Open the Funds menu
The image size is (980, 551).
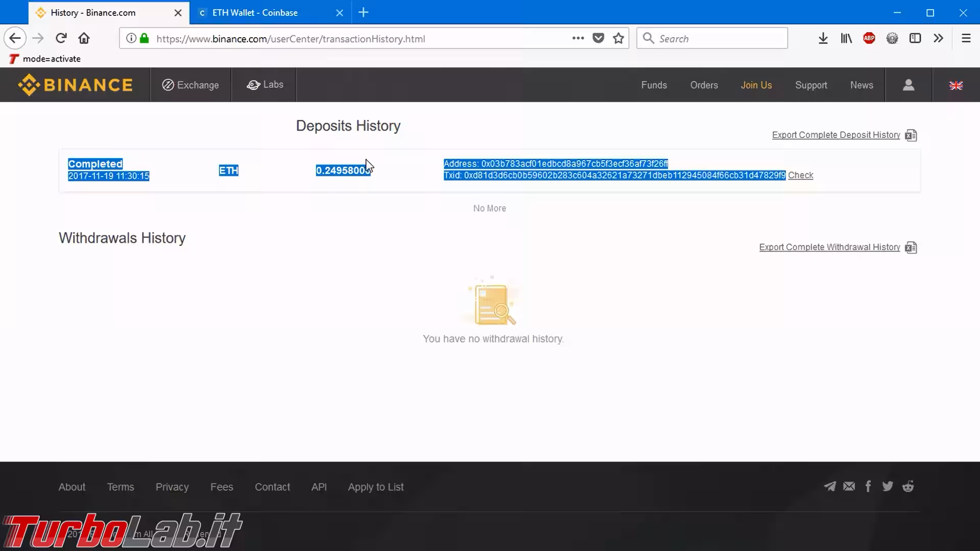click(654, 85)
